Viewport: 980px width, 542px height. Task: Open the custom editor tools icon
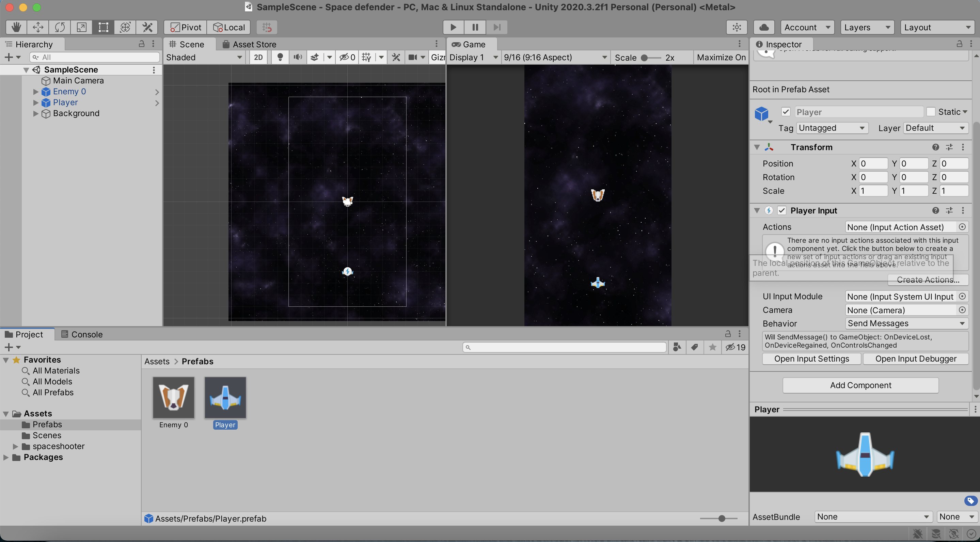(147, 27)
